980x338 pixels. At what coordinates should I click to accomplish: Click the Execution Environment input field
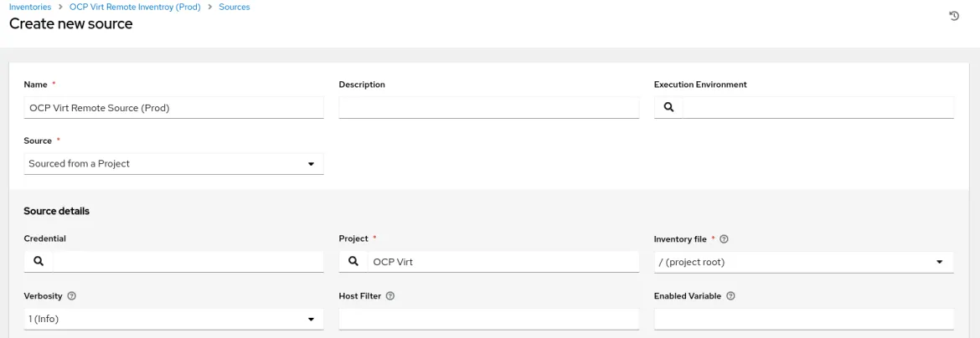pos(818,107)
